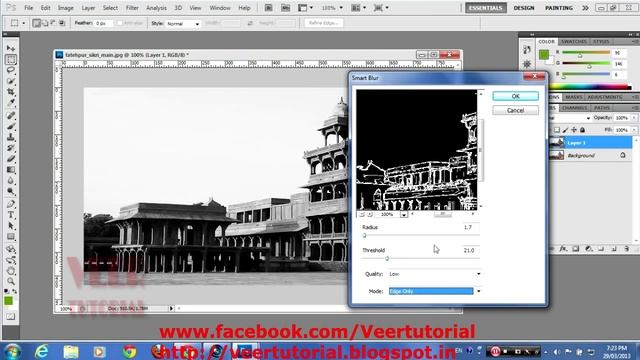Open the Quality dropdown in Smart Blur

pyautogui.click(x=434, y=274)
